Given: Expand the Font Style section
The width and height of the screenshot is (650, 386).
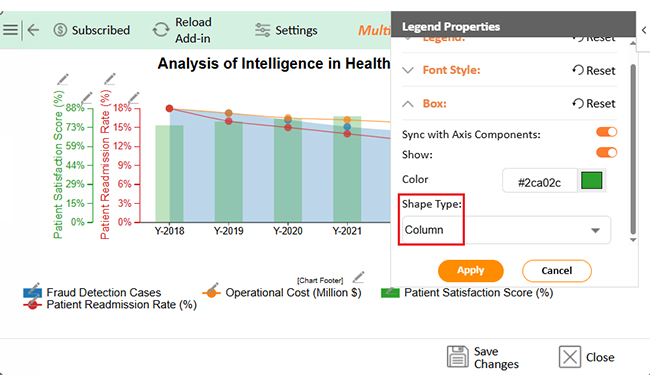Looking at the screenshot, I should (x=408, y=70).
